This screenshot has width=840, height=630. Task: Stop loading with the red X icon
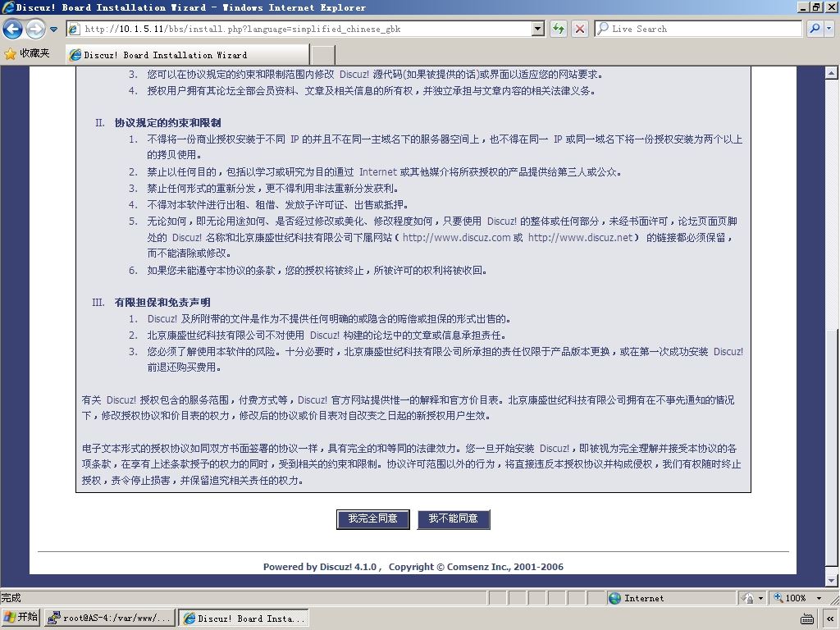coord(580,29)
